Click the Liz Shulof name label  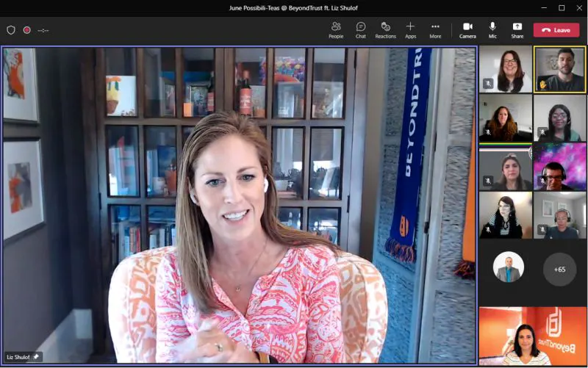click(x=18, y=357)
